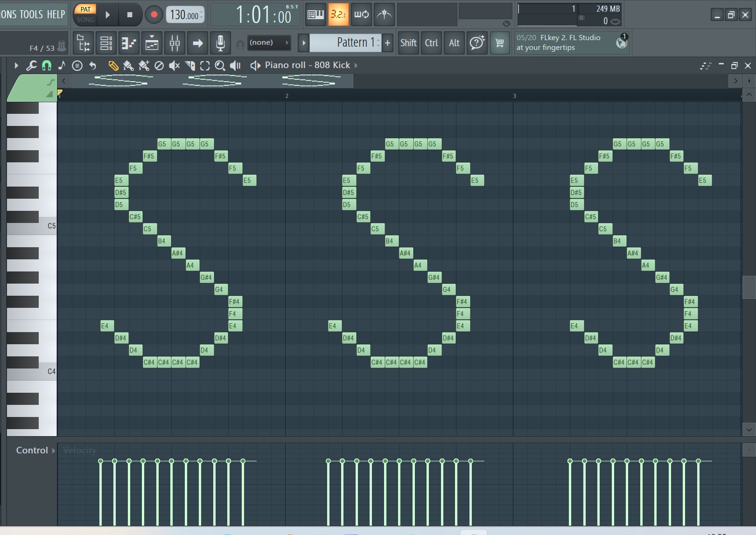Screen dimensions: 756x535
Task: Open the pattern options arrow left of Pattern 1
Action: coord(303,43)
